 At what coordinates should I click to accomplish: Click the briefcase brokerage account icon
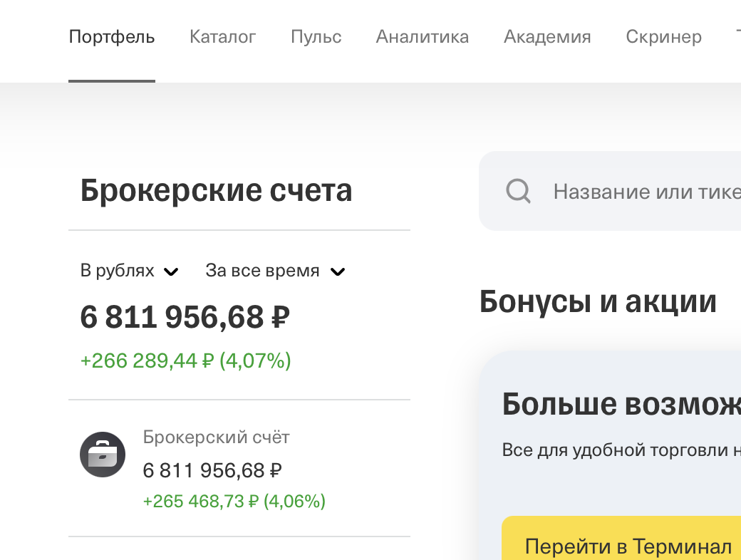pyautogui.click(x=103, y=454)
